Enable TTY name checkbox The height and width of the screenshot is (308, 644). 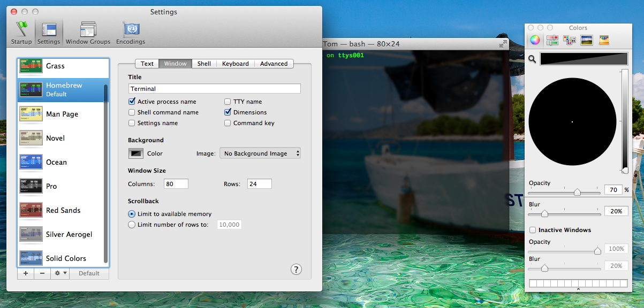click(228, 102)
